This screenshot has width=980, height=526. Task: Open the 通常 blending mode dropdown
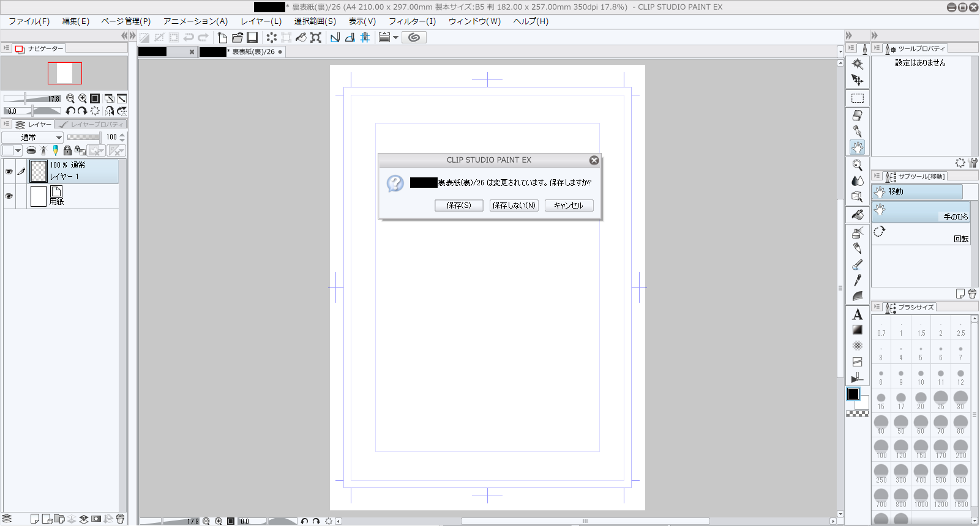(x=32, y=138)
